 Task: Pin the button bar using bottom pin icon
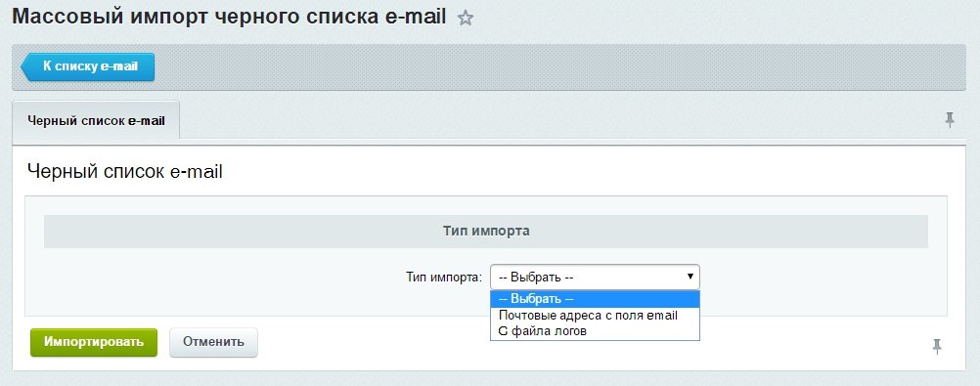936,347
